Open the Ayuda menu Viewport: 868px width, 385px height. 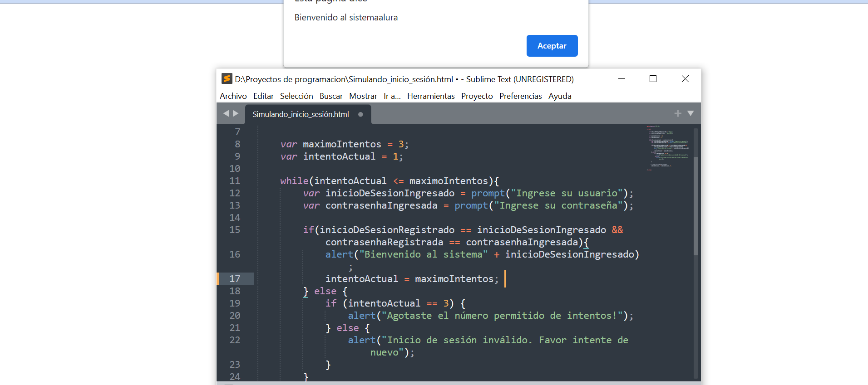click(560, 96)
